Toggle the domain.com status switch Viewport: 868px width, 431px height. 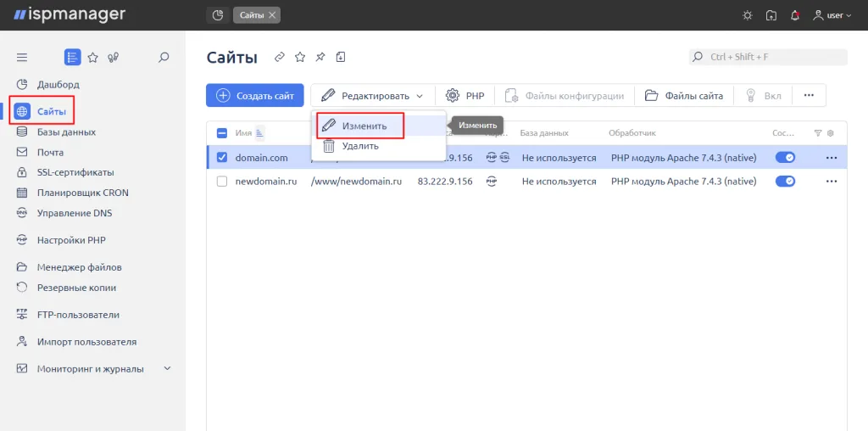point(785,157)
